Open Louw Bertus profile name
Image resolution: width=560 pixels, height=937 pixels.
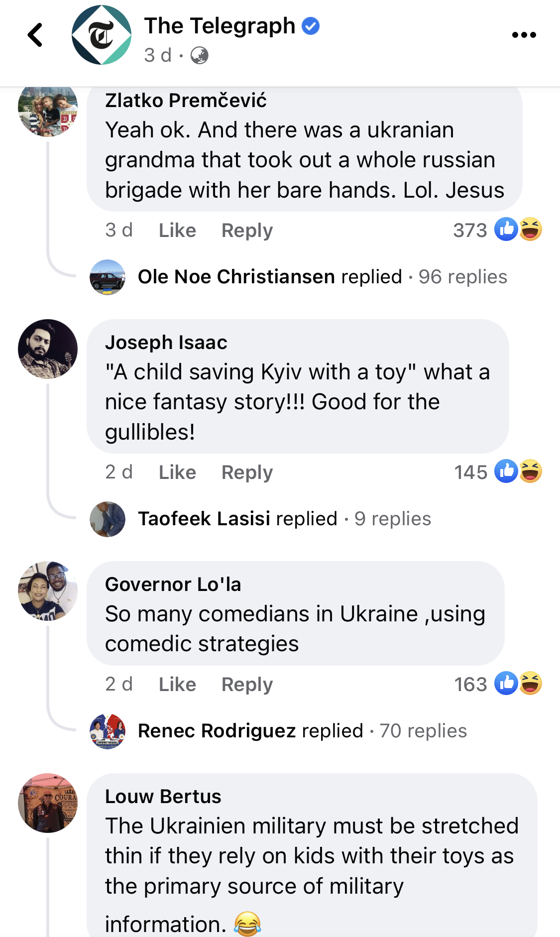click(163, 797)
